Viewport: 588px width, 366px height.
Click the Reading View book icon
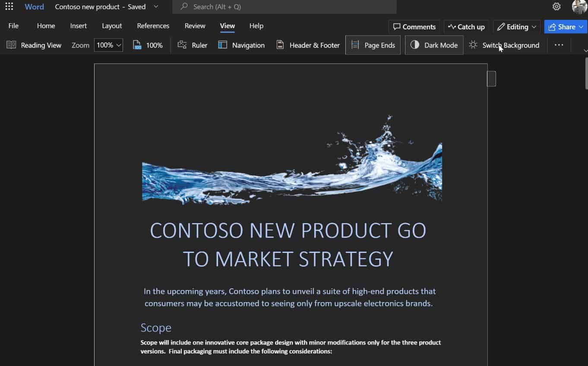[x=11, y=45]
